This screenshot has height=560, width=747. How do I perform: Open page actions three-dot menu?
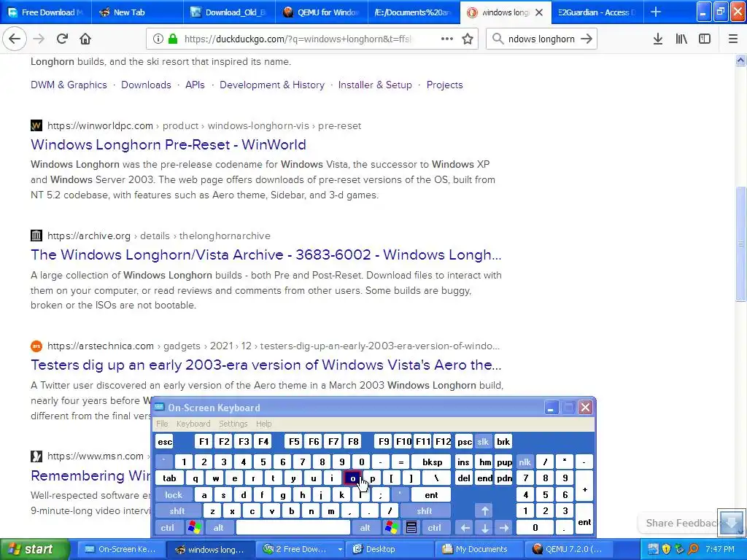(x=447, y=39)
